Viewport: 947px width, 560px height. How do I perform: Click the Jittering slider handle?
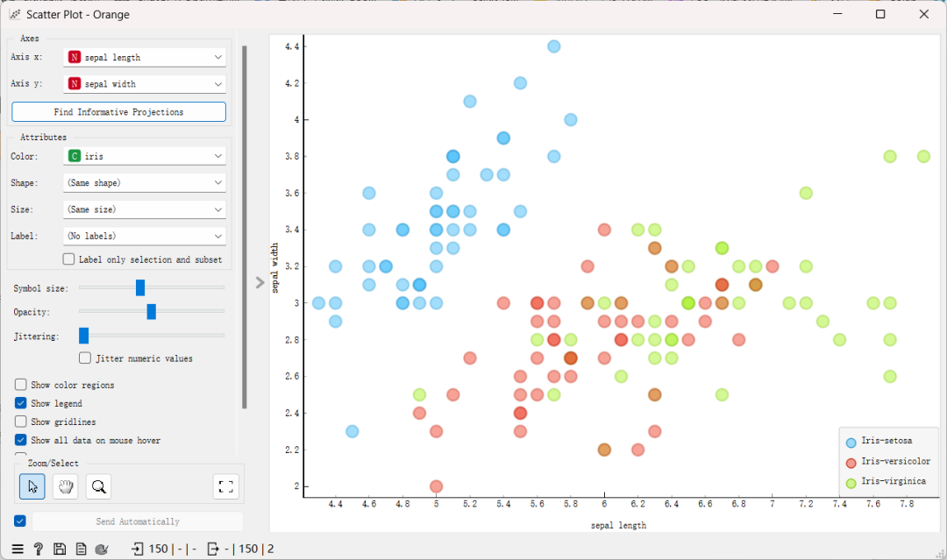(84, 336)
